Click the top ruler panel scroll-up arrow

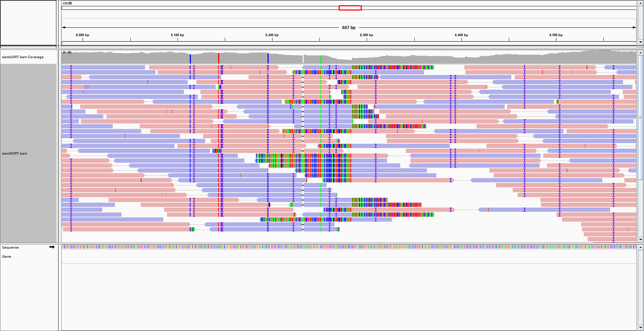(x=640, y=3)
